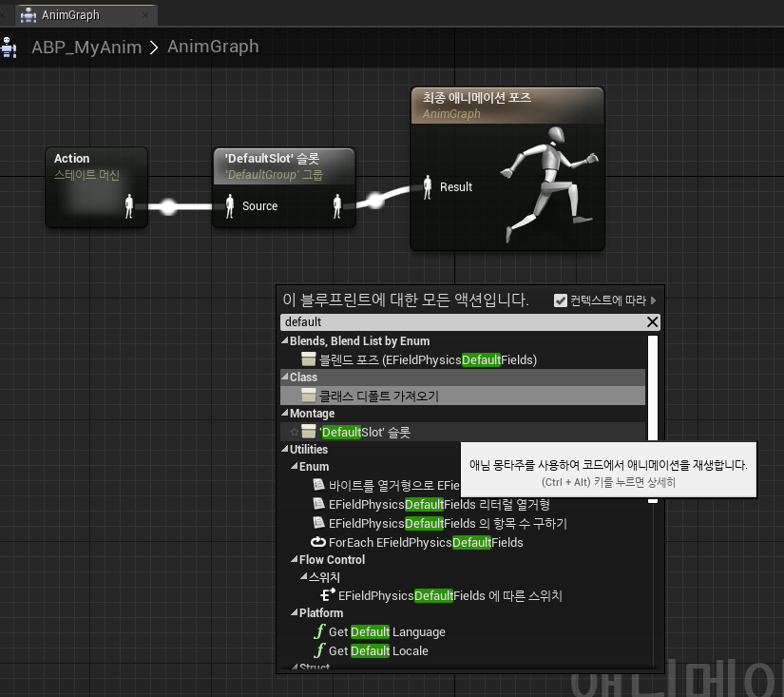Switch to the AnimGraph tab
The image size is (784, 697).
point(86,15)
